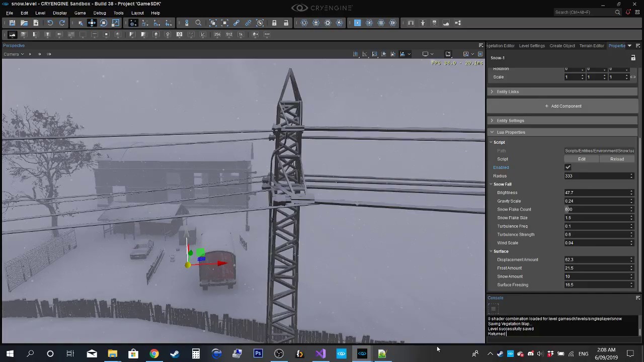Redo the last undone action

tap(62, 23)
